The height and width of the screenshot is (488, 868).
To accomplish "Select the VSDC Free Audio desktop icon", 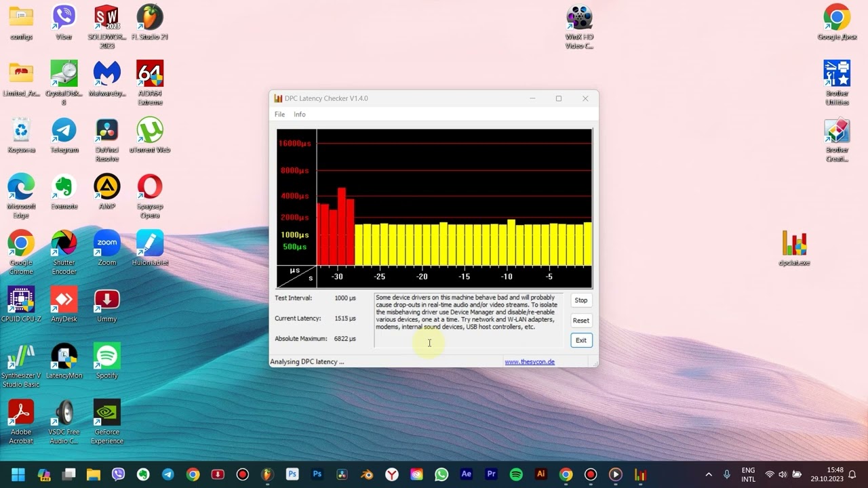I will [x=64, y=422].
